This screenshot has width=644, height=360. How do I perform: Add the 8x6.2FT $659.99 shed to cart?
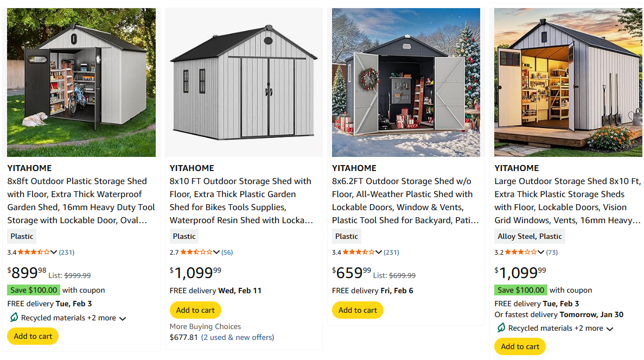coord(358,310)
